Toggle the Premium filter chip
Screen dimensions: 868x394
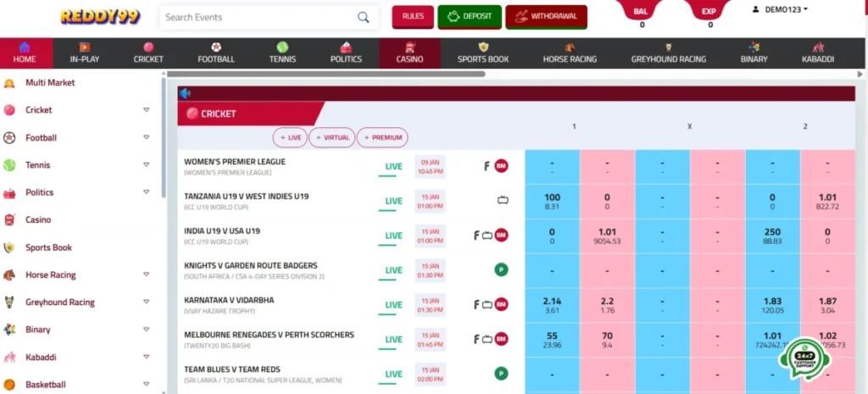382,137
